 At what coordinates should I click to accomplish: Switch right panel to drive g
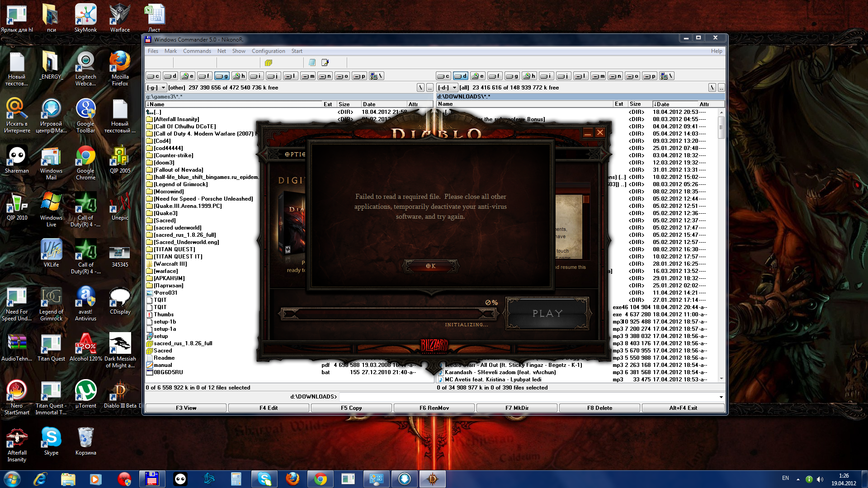pos(512,76)
